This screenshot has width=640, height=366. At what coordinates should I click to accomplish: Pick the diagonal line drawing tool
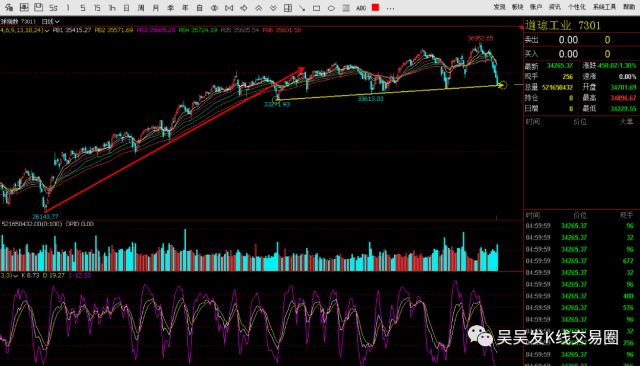point(302,8)
